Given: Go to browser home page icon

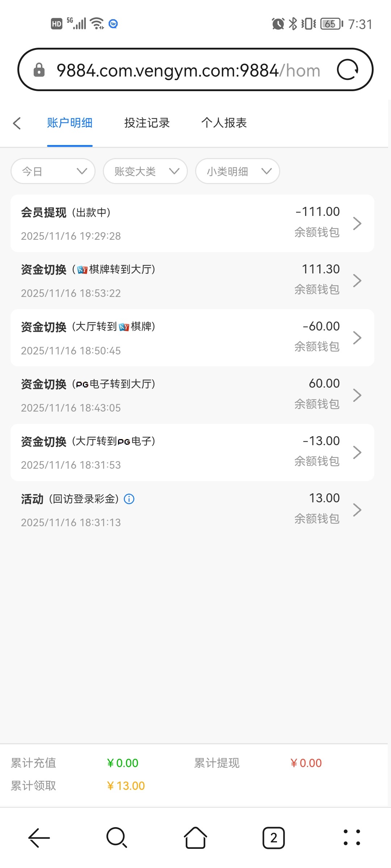Looking at the screenshot, I should [x=195, y=837].
